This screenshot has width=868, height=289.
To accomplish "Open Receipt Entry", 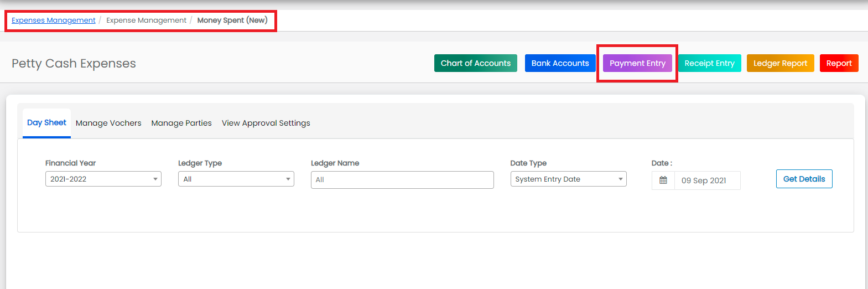I will [709, 63].
